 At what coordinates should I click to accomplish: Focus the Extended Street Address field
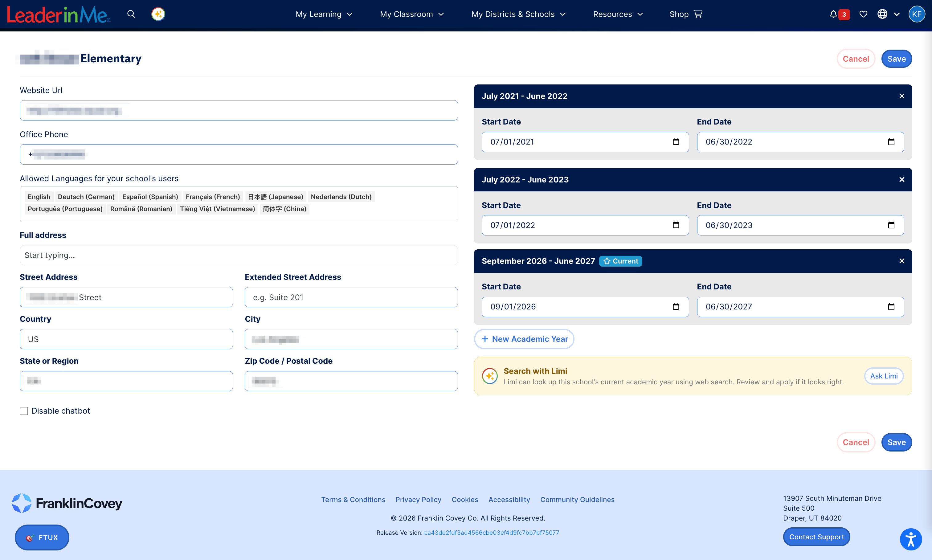[x=351, y=297]
